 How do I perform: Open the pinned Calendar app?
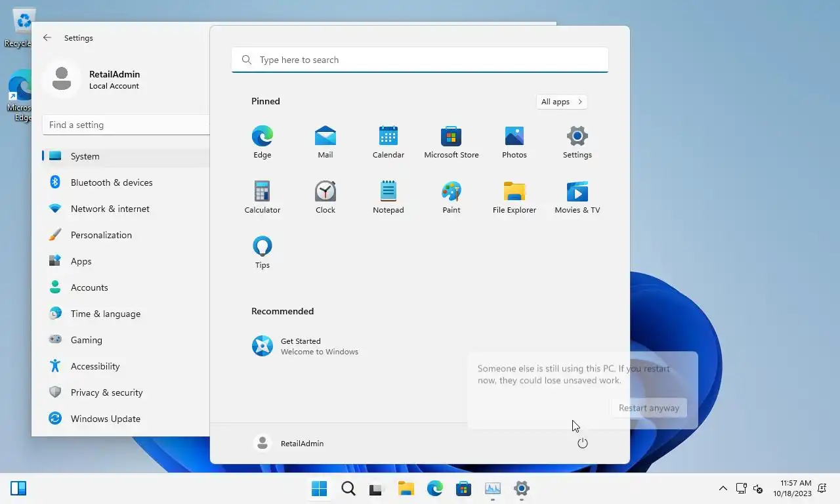coord(388,142)
